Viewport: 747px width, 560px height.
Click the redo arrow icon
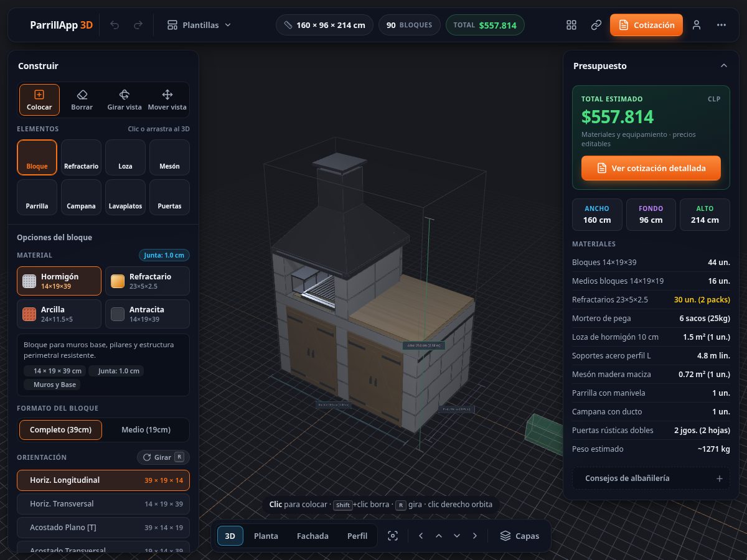[138, 25]
